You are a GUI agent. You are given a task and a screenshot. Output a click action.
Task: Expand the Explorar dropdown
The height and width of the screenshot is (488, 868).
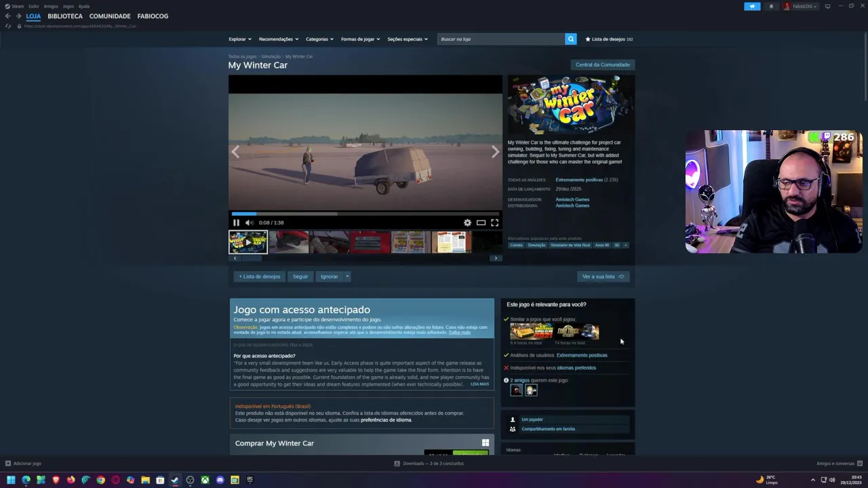[x=239, y=39]
